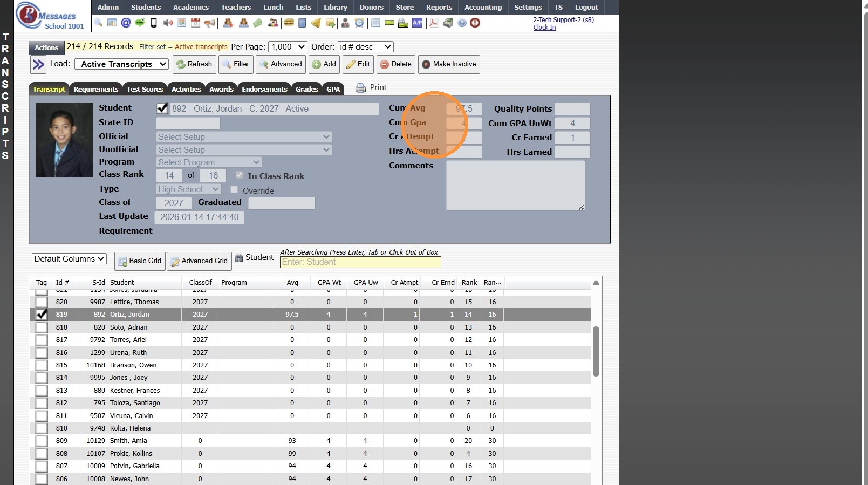Tag the Soto, Adrian row checkbox
This screenshot has height=485, width=868.
(41, 327)
